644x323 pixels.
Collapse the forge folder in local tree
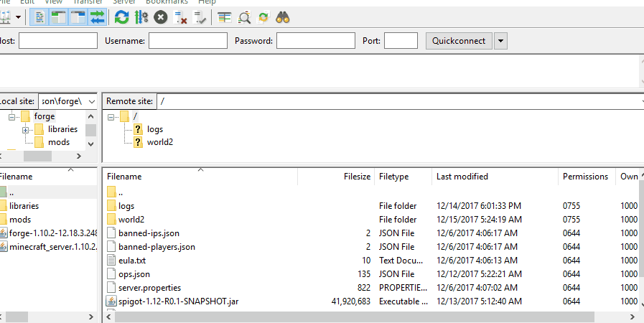tap(12, 117)
